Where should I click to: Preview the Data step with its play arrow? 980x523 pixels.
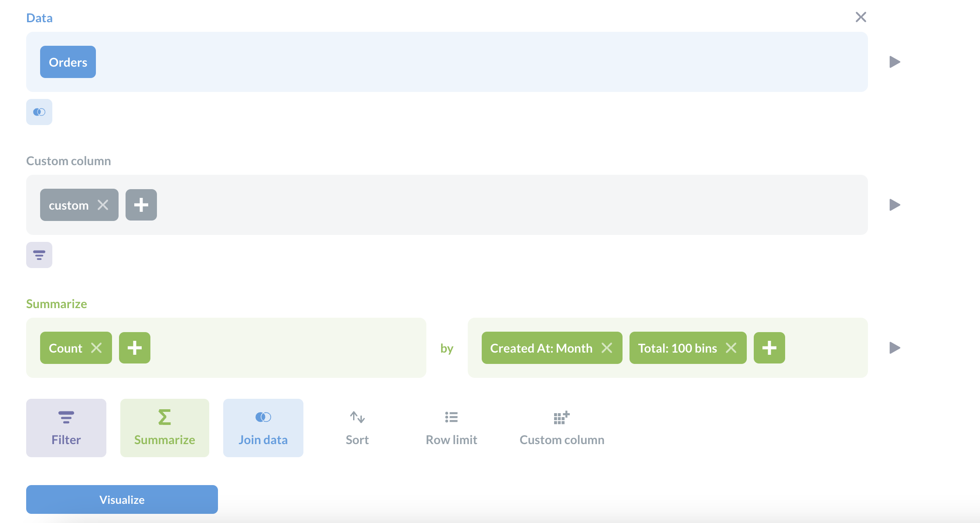point(895,61)
